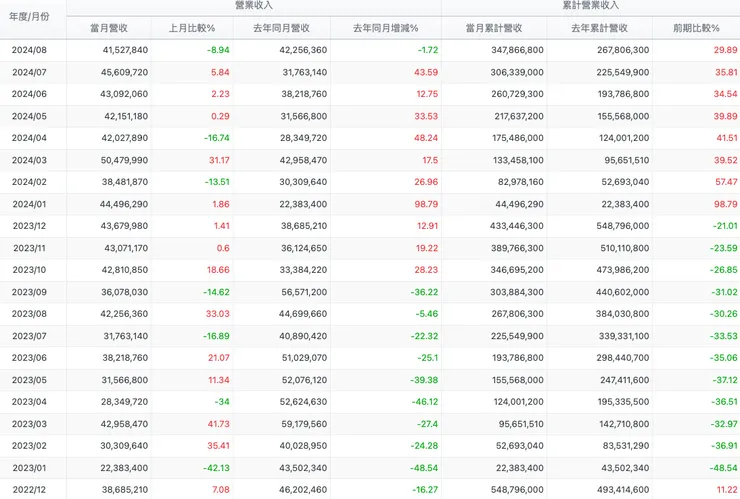Click year-over-year value -1.72
Image resolution: width=740 pixels, height=499 pixels.
[x=428, y=50]
